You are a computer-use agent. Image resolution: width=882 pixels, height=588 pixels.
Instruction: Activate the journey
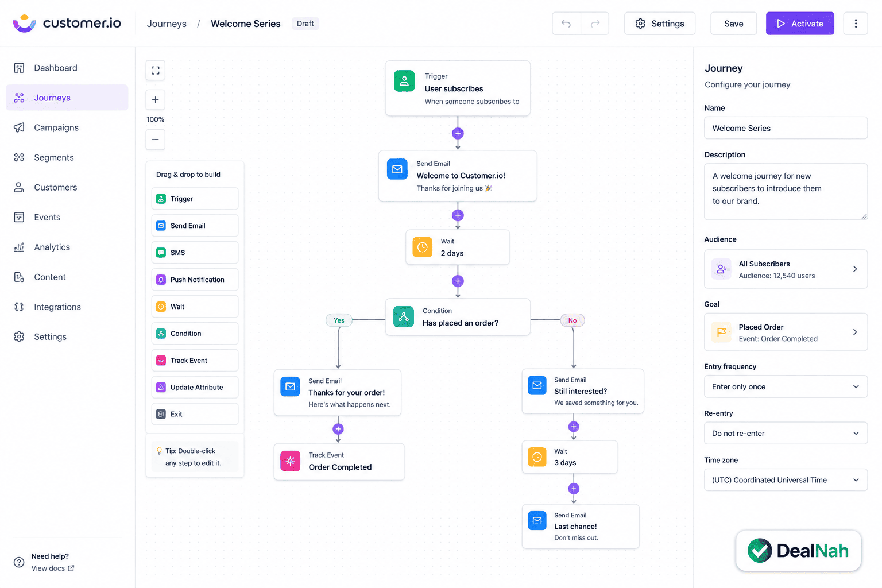pos(800,24)
